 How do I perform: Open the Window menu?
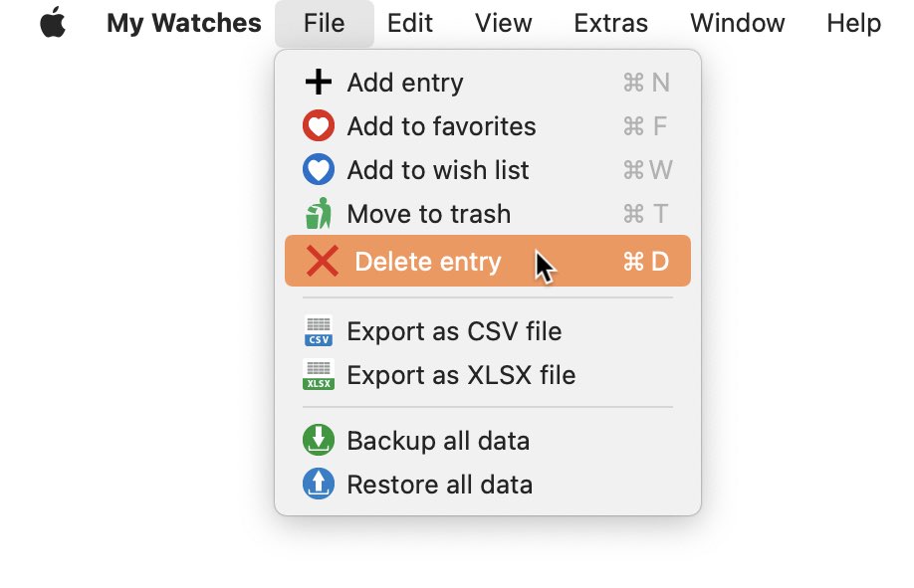point(738,23)
